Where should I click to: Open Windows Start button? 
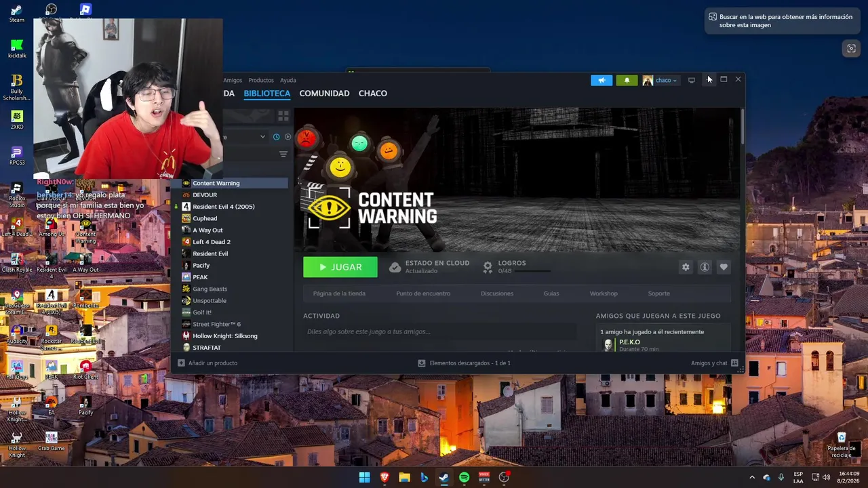365,477
